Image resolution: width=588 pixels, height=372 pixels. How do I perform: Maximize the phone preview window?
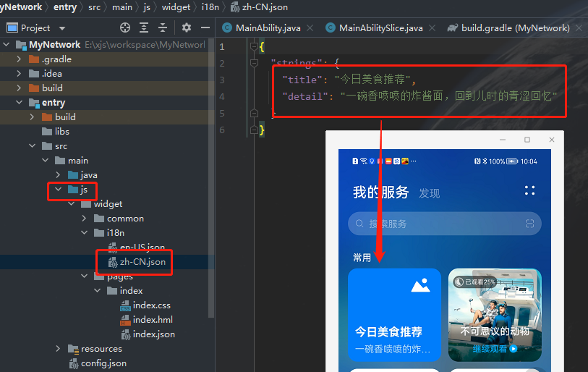tap(527, 140)
